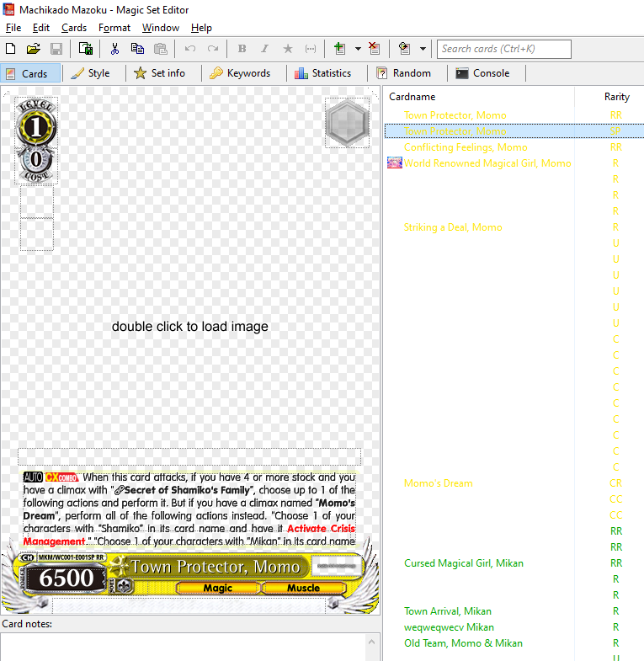
Task: Click the star Symbols toolbar icon
Action: point(288,49)
